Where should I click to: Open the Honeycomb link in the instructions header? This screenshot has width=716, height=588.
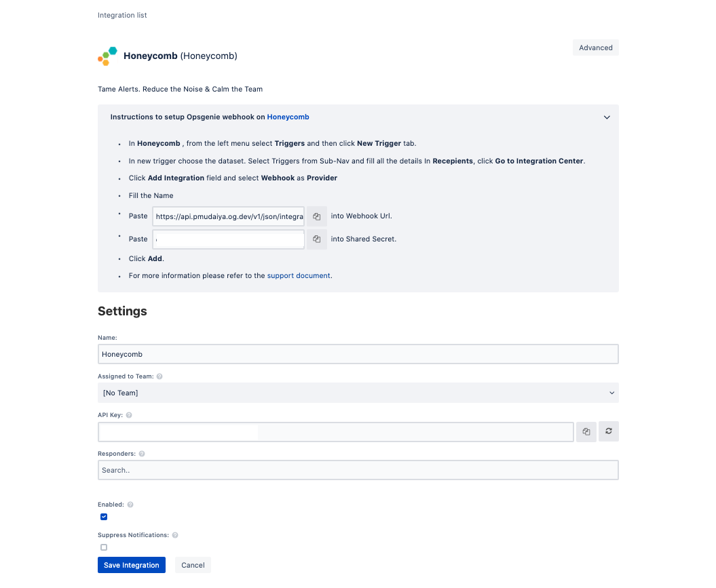click(288, 117)
